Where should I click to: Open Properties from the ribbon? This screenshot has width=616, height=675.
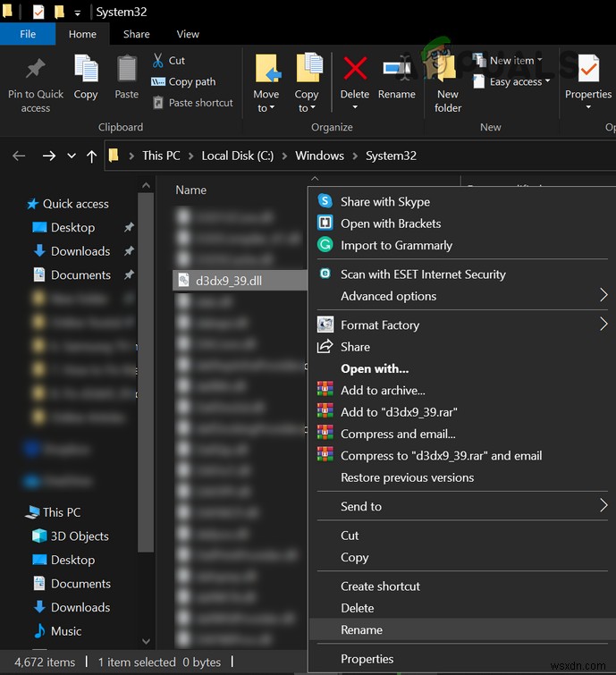click(588, 70)
